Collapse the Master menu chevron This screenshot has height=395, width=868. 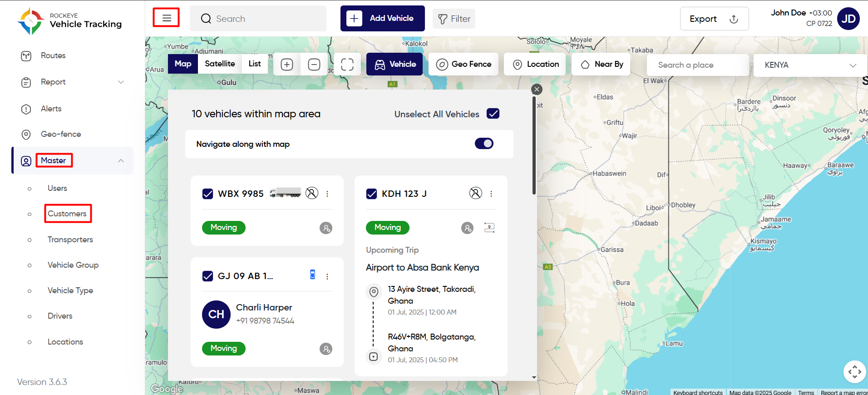[x=121, y=160]
